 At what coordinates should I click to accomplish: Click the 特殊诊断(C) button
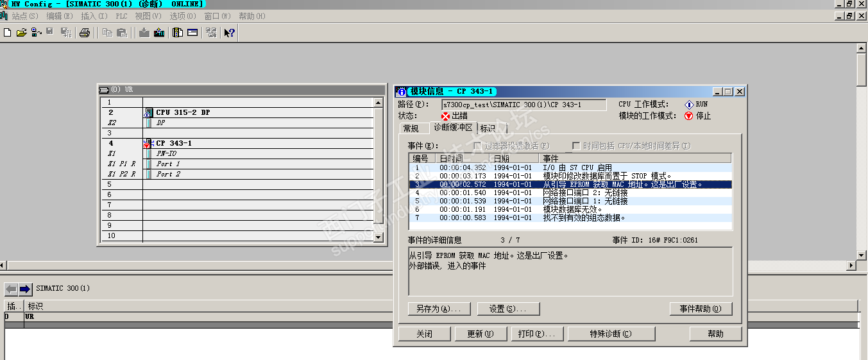(611, 334)
